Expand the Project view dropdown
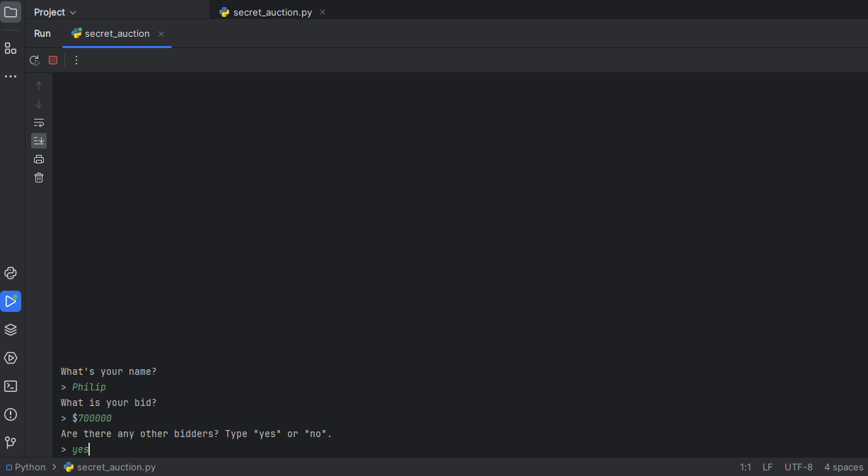 (x=55, y=12)
